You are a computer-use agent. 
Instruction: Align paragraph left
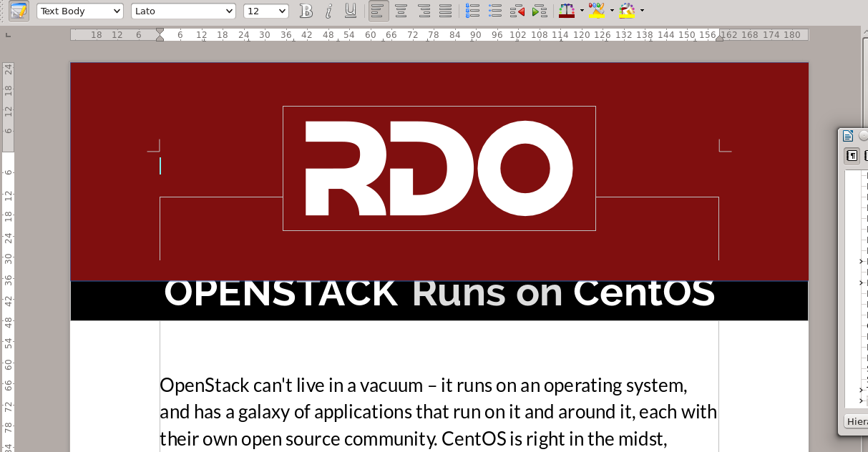pyautogui.click(x=379, y=11)
